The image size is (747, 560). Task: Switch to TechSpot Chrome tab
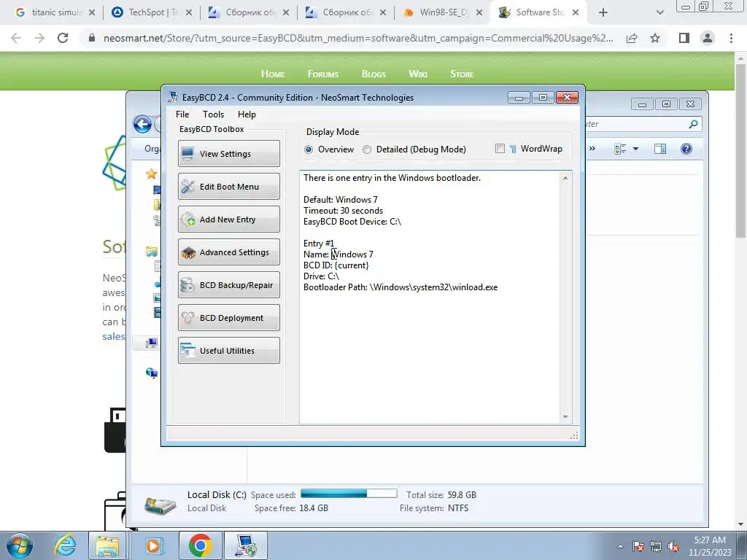152,12
